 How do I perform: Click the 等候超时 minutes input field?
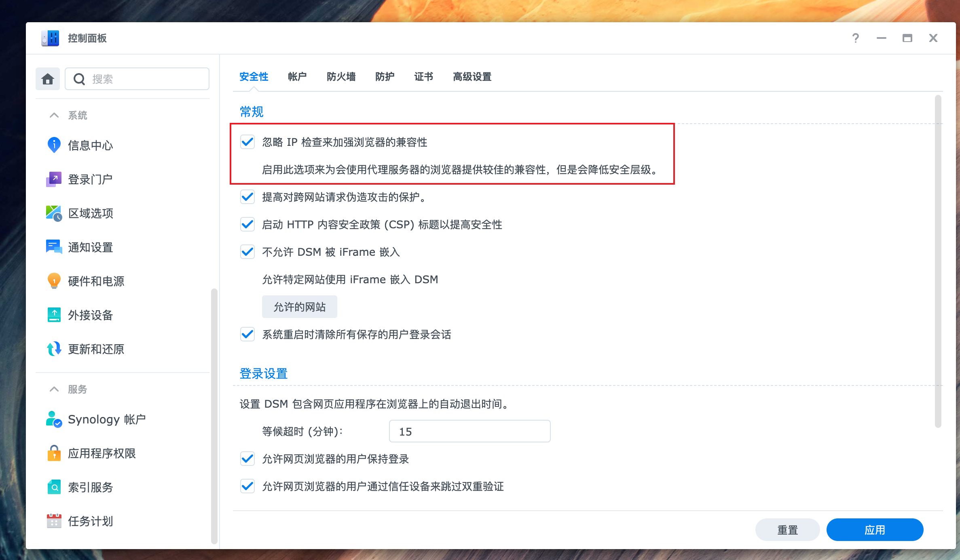coord(469,431)
